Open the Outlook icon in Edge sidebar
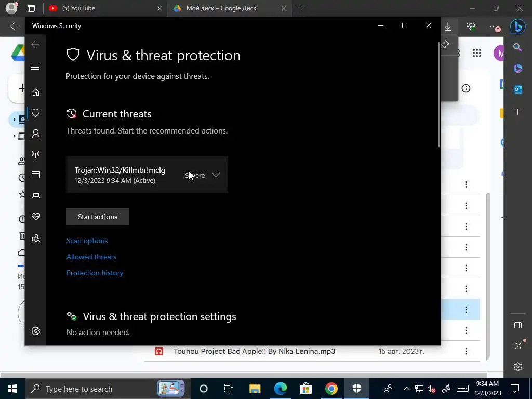Viewport: 532px width, 399px height. pyautogui.click(x=518, y=89)
